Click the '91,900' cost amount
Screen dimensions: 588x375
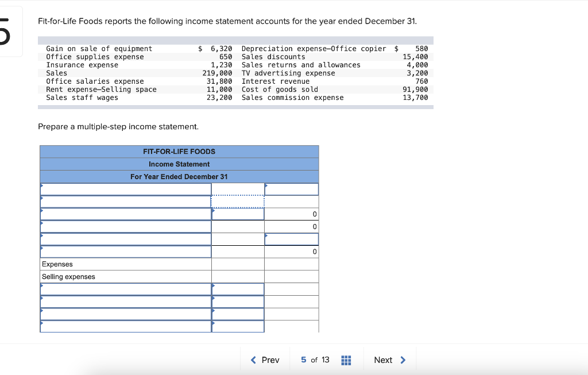pyautogui.click(x=415, y=89)
